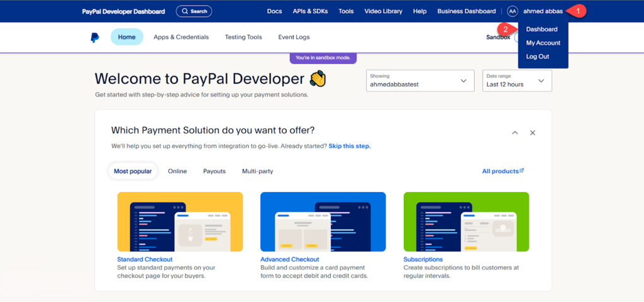This screenshot has width=644, height=302.
Task: Open the Subscriptions link
Action: (x=423, y=259)
